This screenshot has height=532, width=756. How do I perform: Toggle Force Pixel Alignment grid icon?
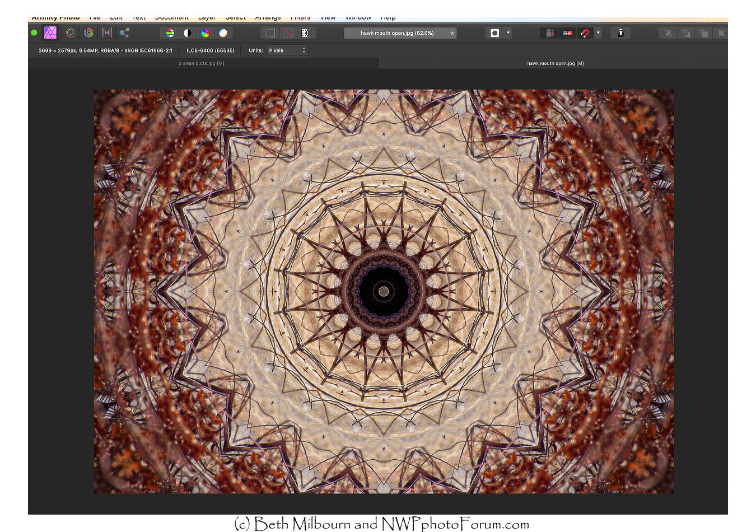point(550,33)
